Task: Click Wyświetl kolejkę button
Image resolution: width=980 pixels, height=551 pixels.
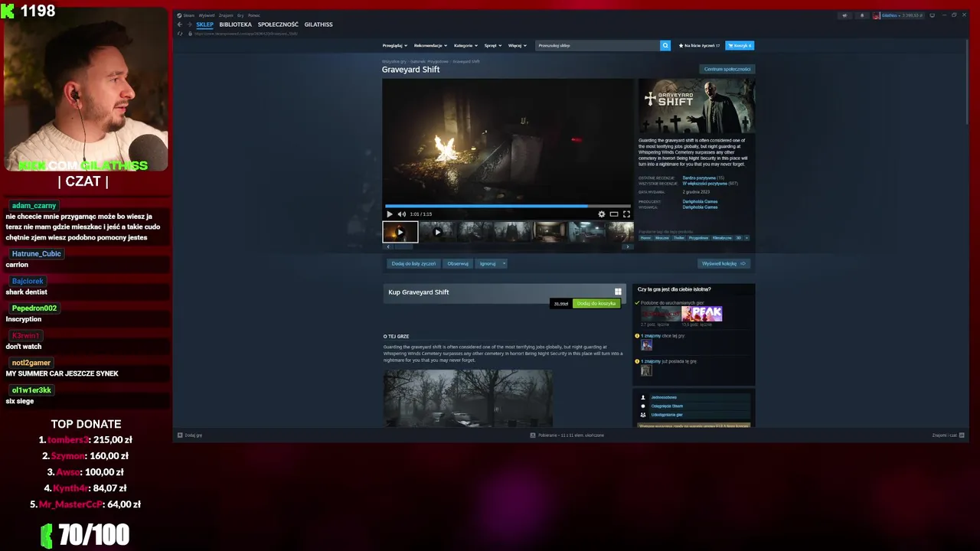Action: coord(724,263)
